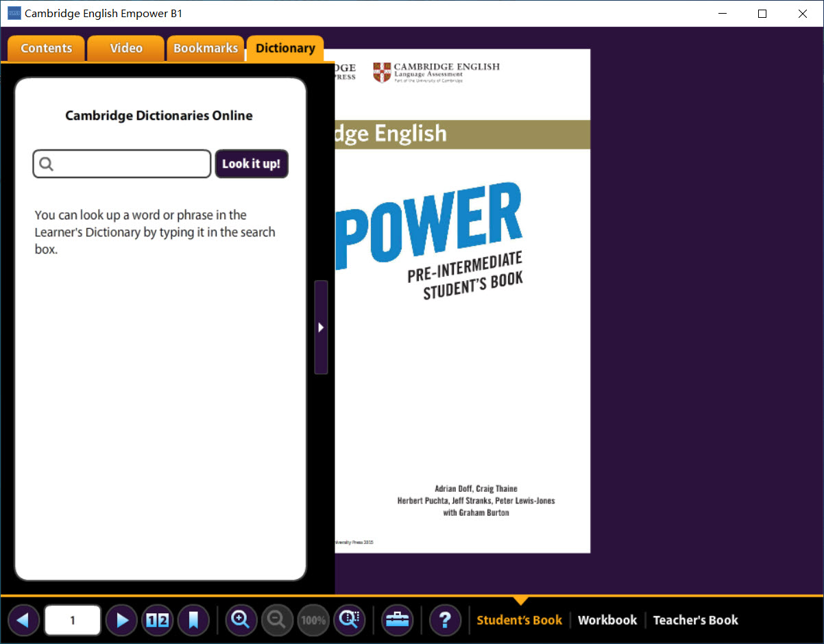The image size is (824, 644).
Task: Click the search magnifier icon in the dictionary box
Action: point(47,164)
